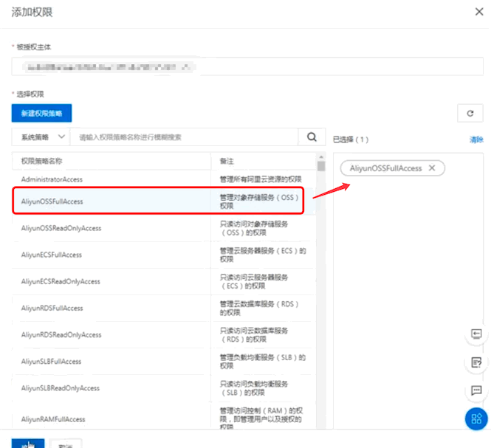Click the 备注 column header
Image resolution: width=491 pixels, height=448 pixels.
[227, 161]
